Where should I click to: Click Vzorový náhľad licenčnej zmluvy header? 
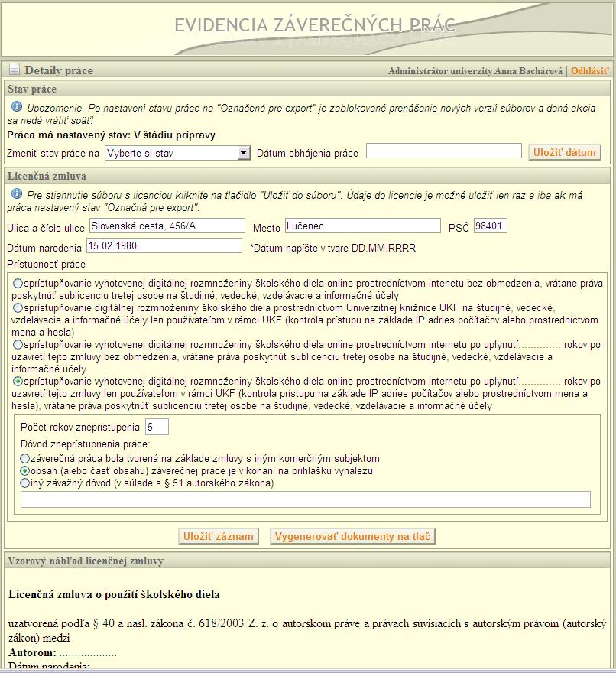307,561
